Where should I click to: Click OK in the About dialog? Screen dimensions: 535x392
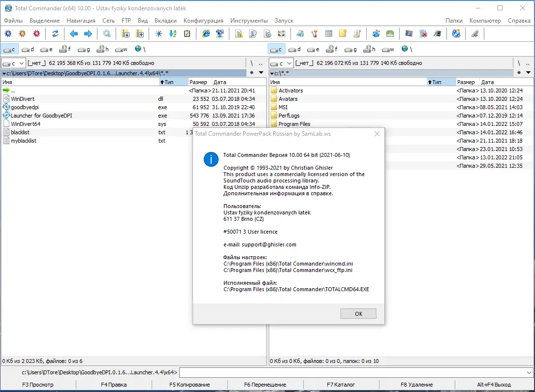(358, 313)
